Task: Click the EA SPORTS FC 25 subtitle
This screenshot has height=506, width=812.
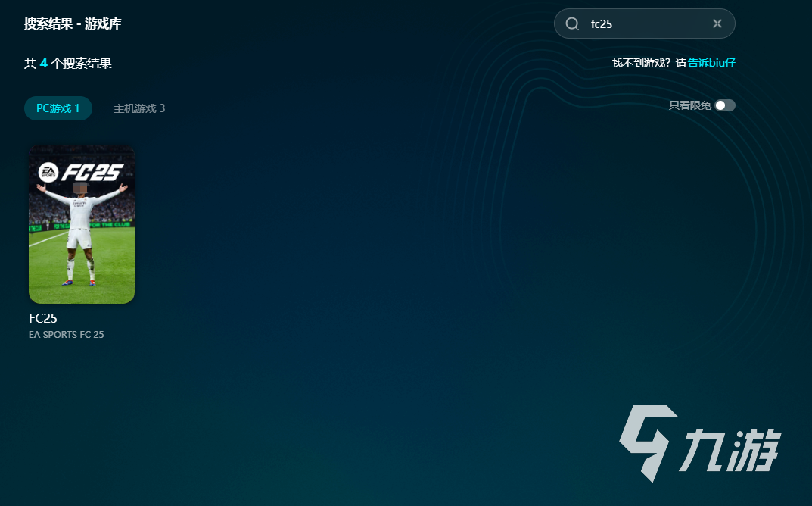Action: (67, 334)
